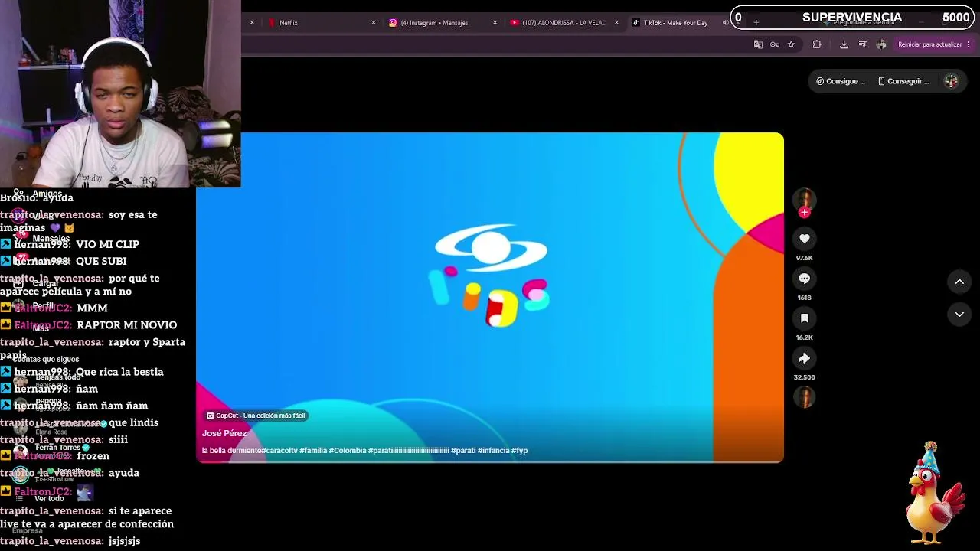This screenshot has width=980, height=551.
Task: Click 'Ver todo' under followed accounts
Action: tap(49, 498)
